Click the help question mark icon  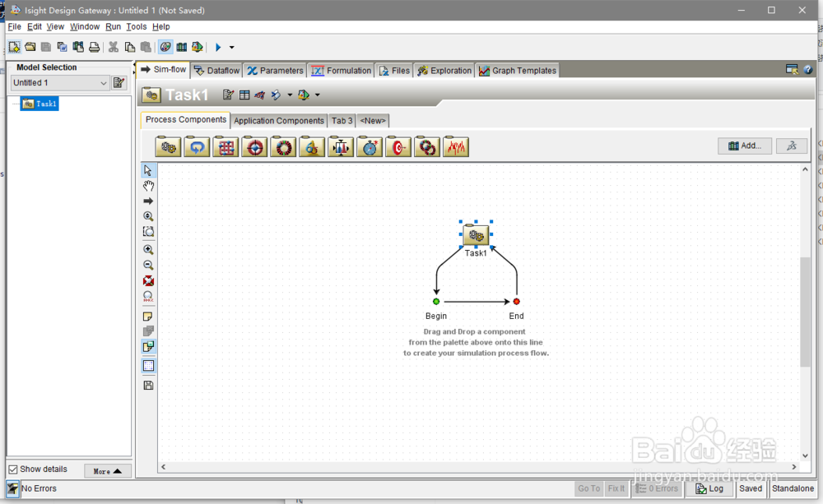(808, 69)
